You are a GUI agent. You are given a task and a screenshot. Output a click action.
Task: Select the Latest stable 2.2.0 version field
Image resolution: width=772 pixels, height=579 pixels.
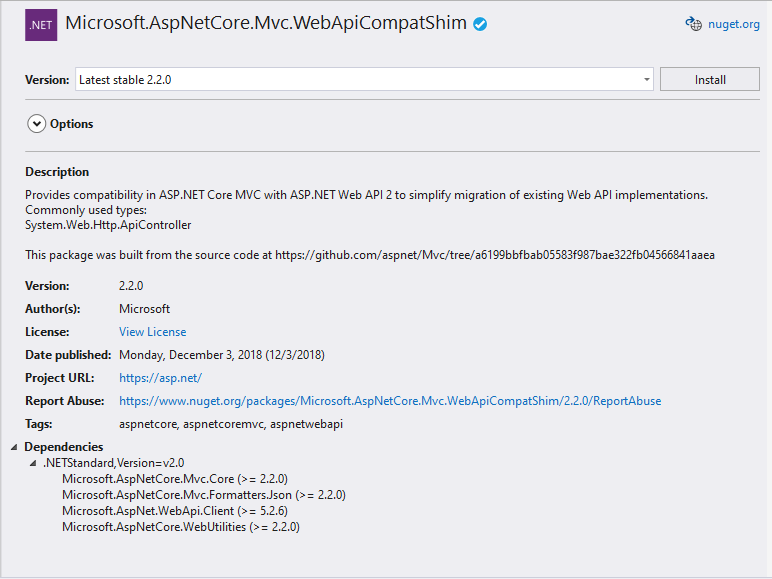pos(364,80)
